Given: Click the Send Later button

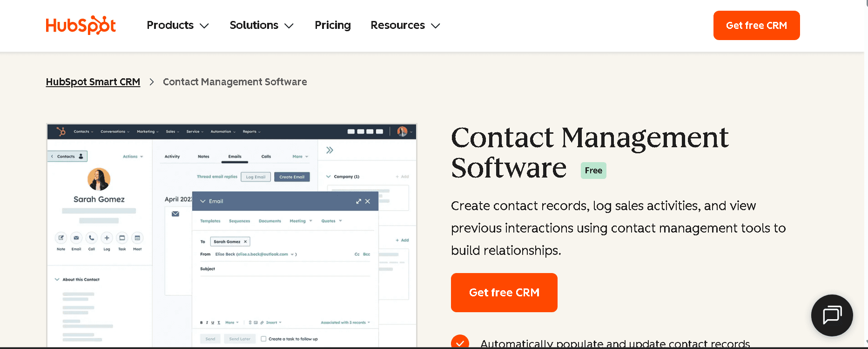Looking at the screenshot, I should (x=240, y=339).
